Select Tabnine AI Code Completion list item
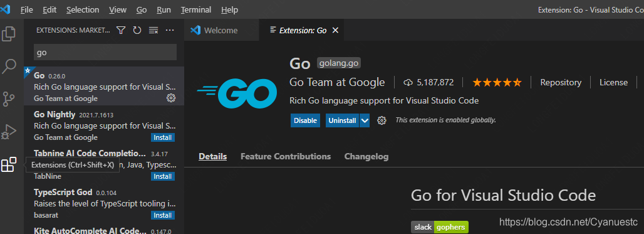The width and height of the screenshot is (644, 234). [104, 164]
